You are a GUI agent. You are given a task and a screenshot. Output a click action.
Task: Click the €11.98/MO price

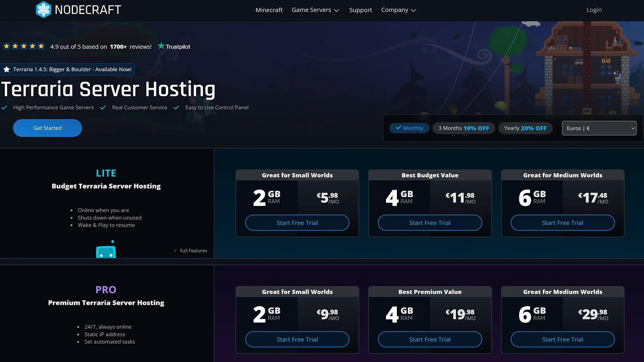[460, 197]
